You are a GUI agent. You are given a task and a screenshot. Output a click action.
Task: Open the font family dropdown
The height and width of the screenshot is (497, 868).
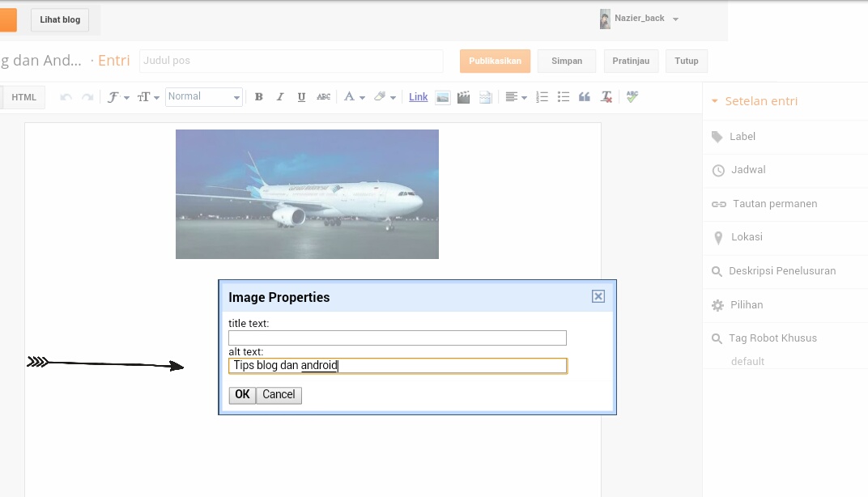118,97
